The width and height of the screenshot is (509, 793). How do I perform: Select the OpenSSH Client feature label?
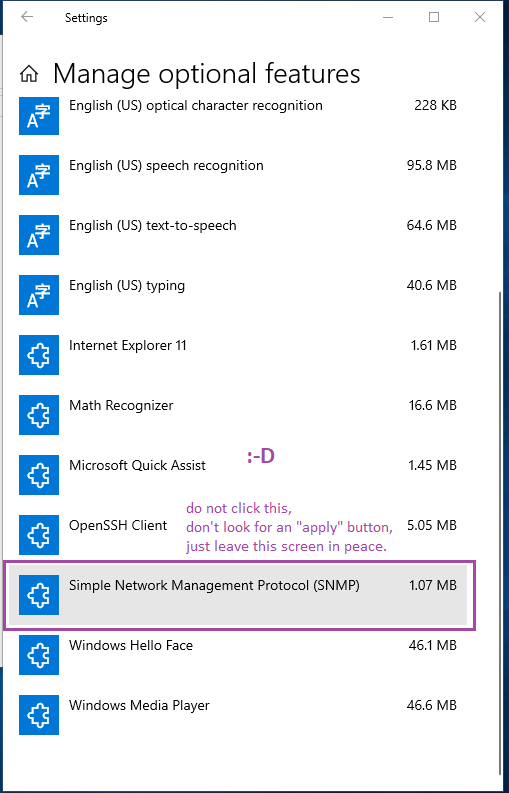(x=118, y=525)
